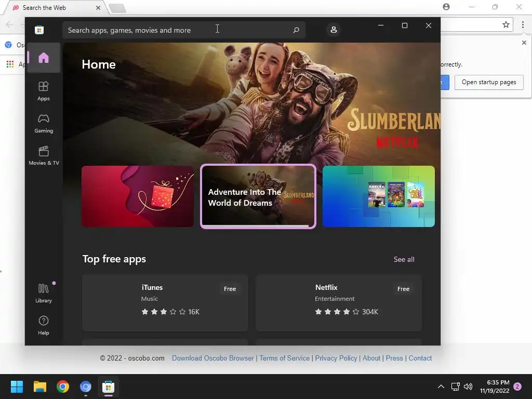Open the games collection card with Roblox
532x399 pixels.
(x=378, y=196)
